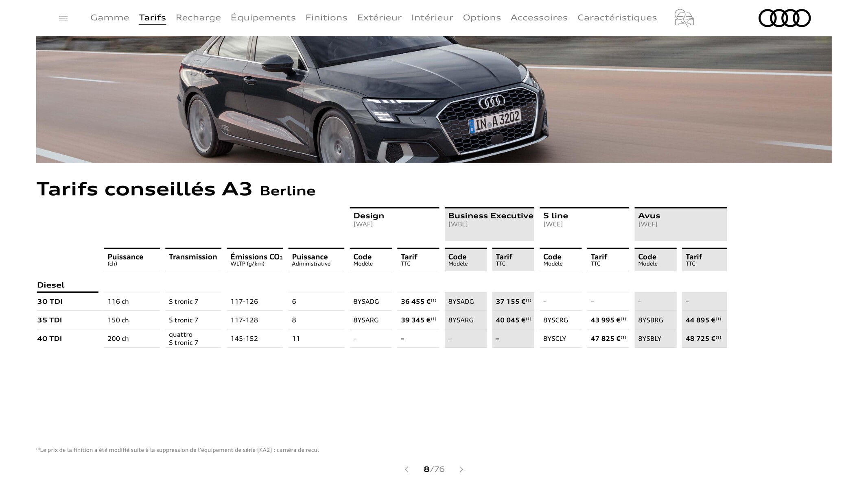
Task: Open the Extérieur tab
Action: [379, 17]
